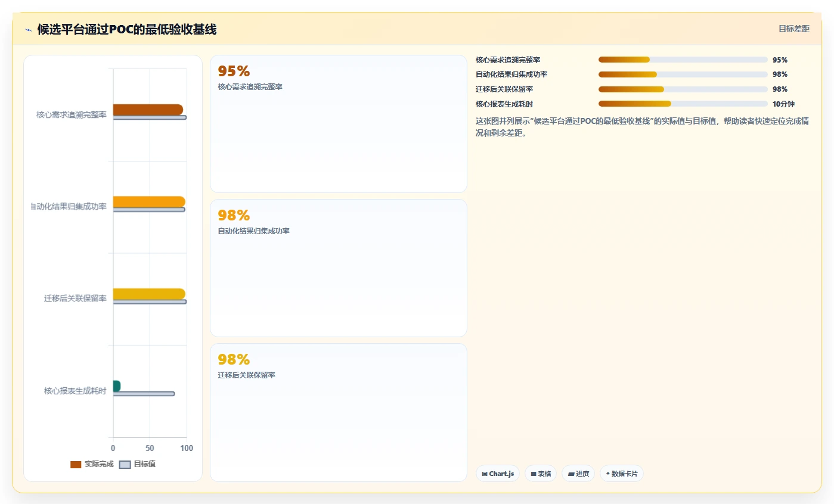Click chart axis label 核心需求追溯完整率
The image size is (834, 504).
click(72, 115)
